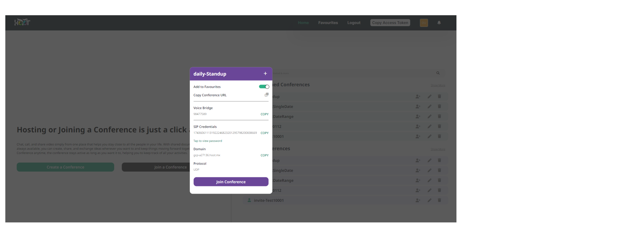The image size is (644, 244).
Task: Click Logout in the top navigation
Action: (354, 23)
